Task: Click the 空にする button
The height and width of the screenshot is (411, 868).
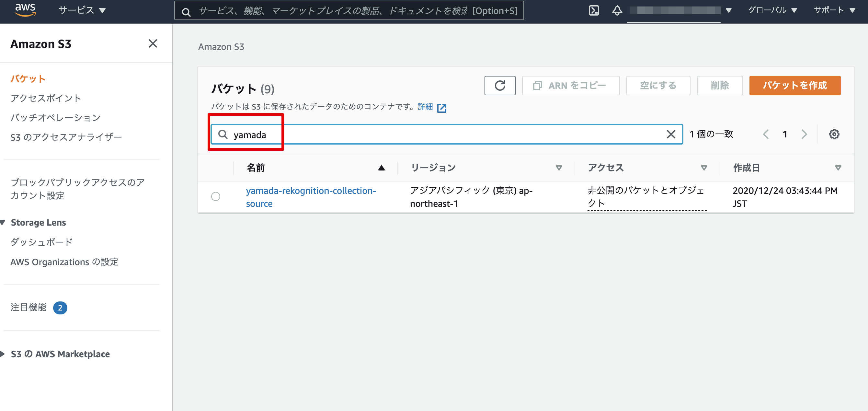Action: (x=658, y=85)
